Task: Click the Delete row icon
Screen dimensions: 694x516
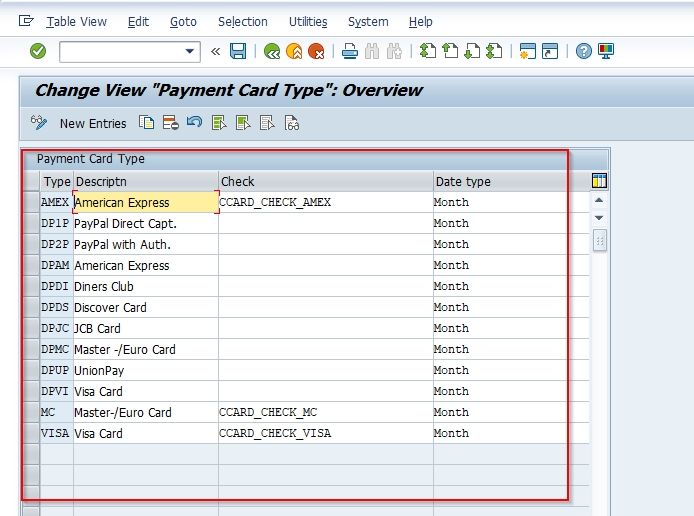Action: click(x=170, y=123)
